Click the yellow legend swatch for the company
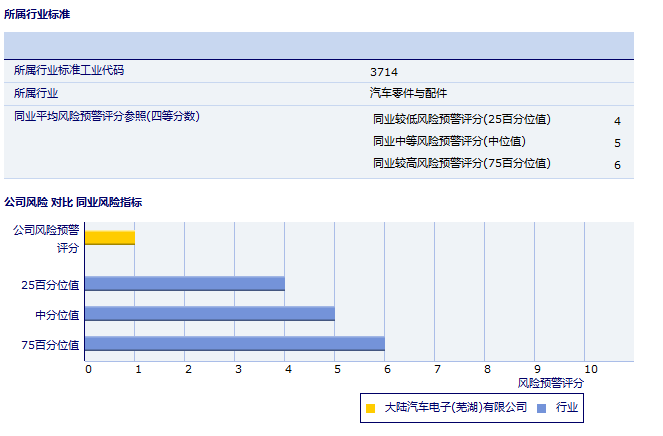This screenshot has width=663, height=436. click(371, 408)
